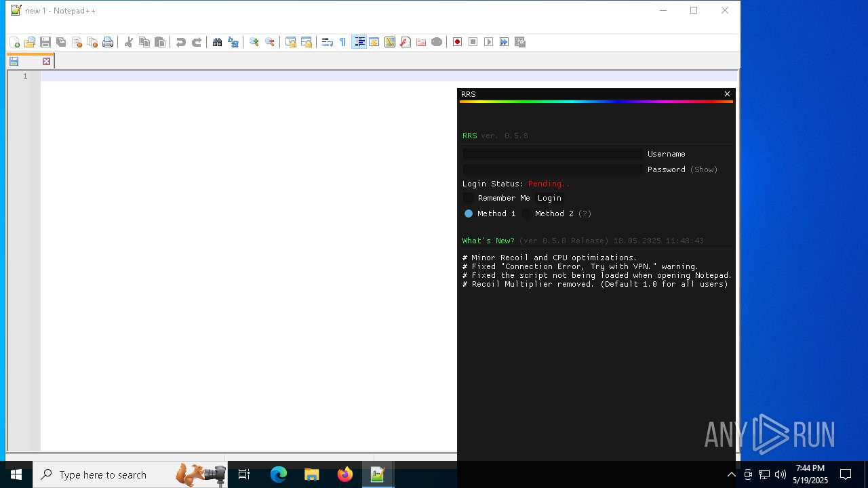
Task: Close the RRS window
Action: (727, 94)
